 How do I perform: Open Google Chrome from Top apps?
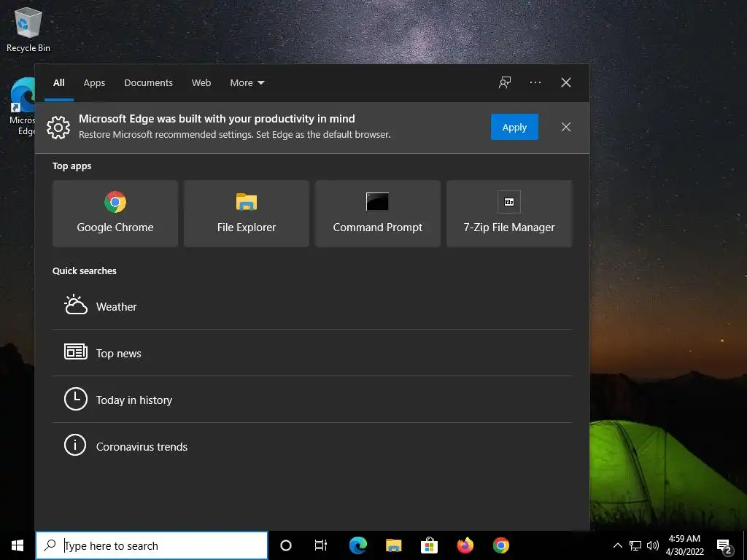(115, 214)
